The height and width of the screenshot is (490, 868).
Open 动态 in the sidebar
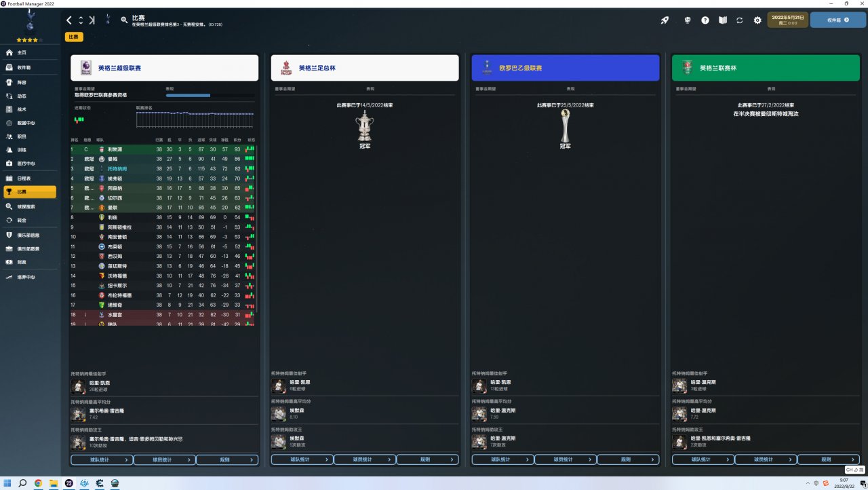tap(28, 96)
